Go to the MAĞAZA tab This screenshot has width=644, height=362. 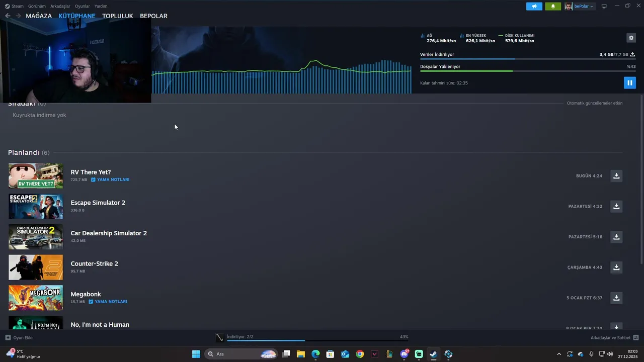coord(39,16)
